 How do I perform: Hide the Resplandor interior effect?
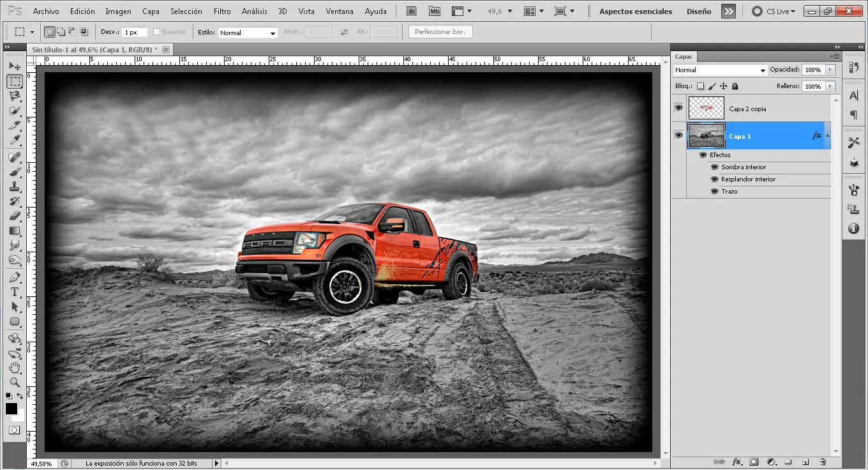pyautogui.click(x=714, y=179)
